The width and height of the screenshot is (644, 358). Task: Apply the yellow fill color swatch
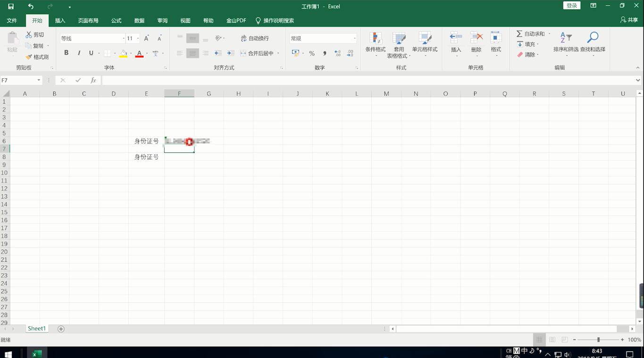(123, 53)
